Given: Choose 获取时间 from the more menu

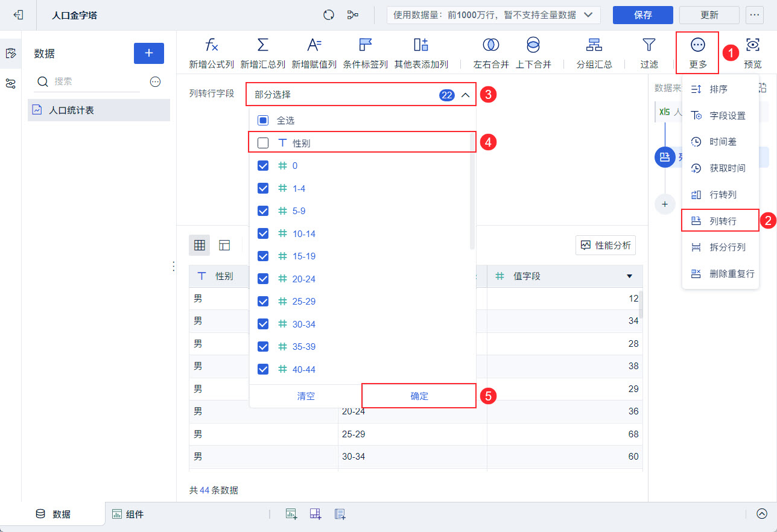Looking at the screenshot, I should [720, 168].
